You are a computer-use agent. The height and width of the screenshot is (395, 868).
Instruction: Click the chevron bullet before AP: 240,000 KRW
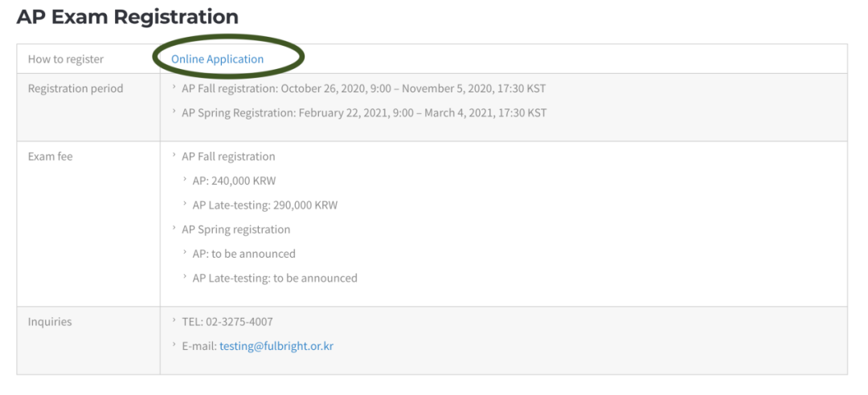coord(185,180)
